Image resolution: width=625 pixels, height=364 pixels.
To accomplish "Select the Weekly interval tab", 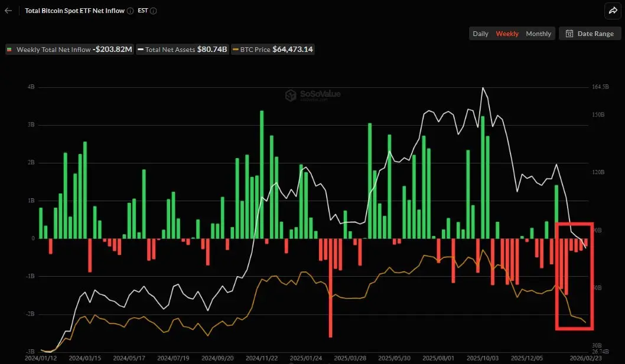I will (x=507, y=34).
